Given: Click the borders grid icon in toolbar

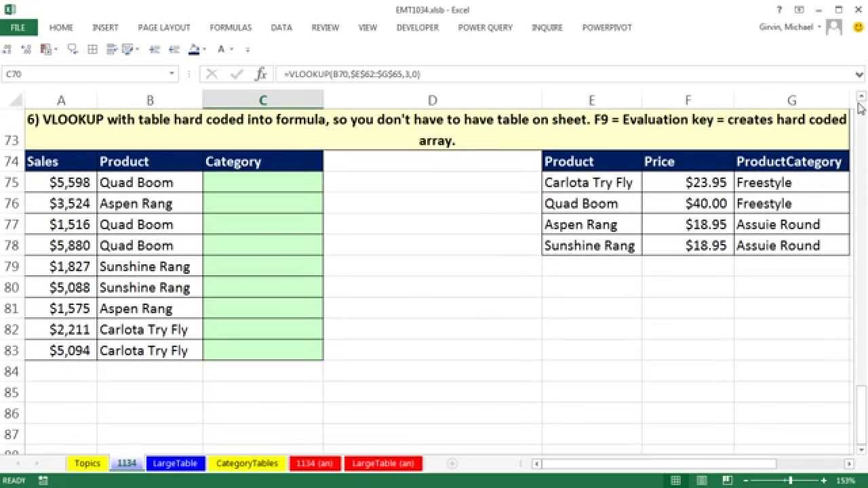Looking at the screenshot, I should pos(93,49).
